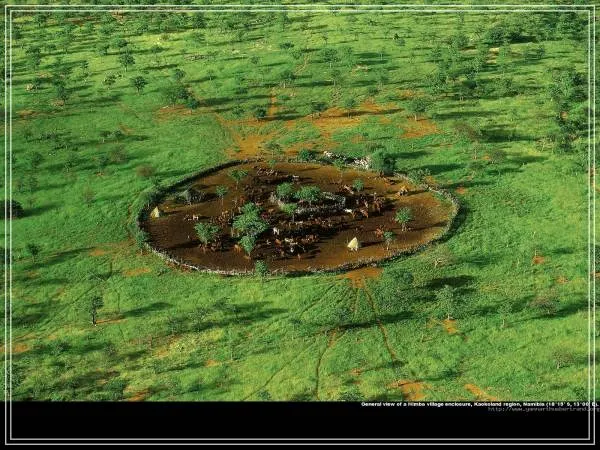Image resolution: width=600 pixels, height=450 pixels.
Task: Click the white conical hut at enclosure bottom
Action: coord(353,244)
